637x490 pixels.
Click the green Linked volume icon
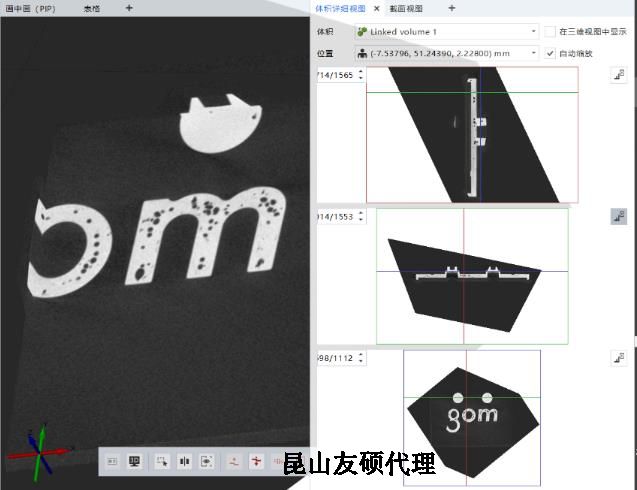coord(362,32)
